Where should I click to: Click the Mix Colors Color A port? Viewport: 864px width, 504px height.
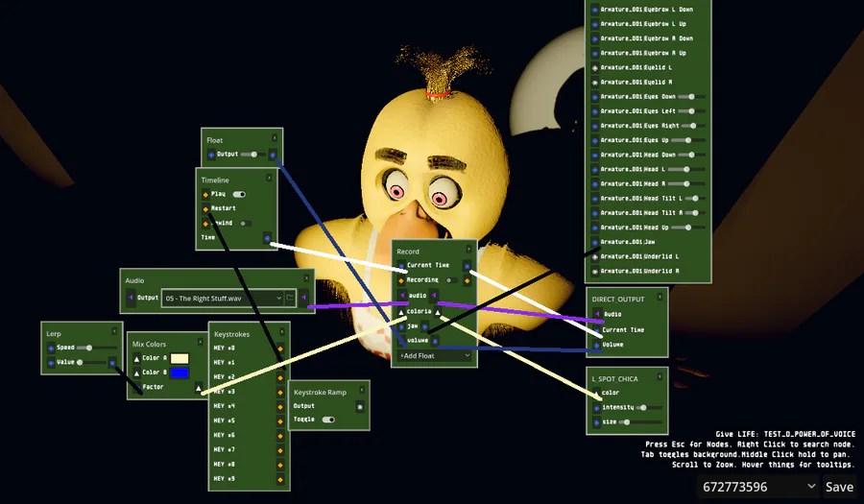pos(136,359)
